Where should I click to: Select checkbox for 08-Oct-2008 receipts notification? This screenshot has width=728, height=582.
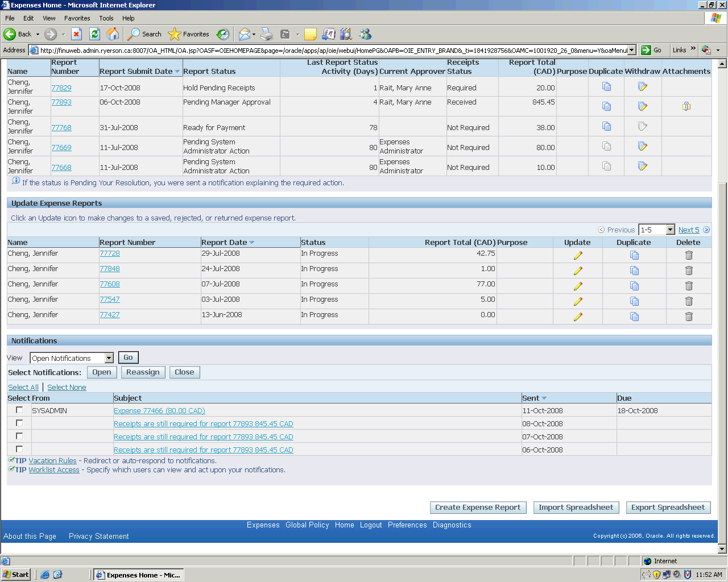19,423
